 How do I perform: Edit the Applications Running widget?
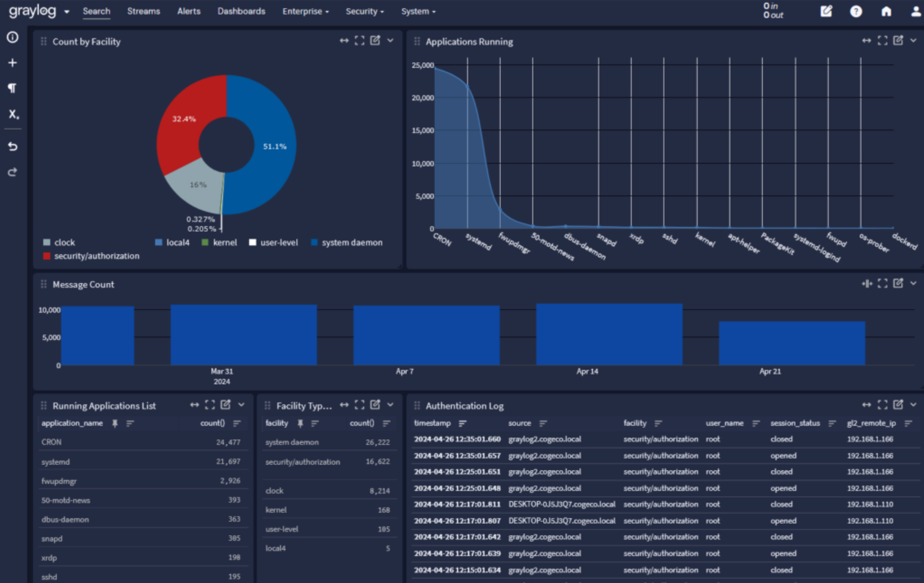(x=898, y=41)
